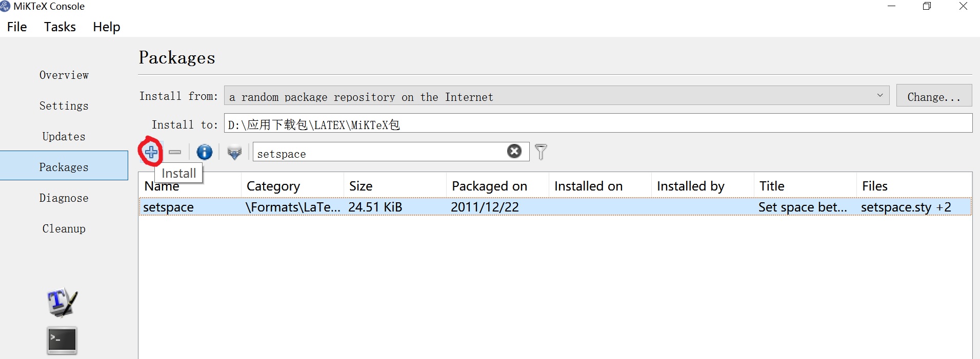Click the \Formats\LaTe... category cell

coord(292,207)
